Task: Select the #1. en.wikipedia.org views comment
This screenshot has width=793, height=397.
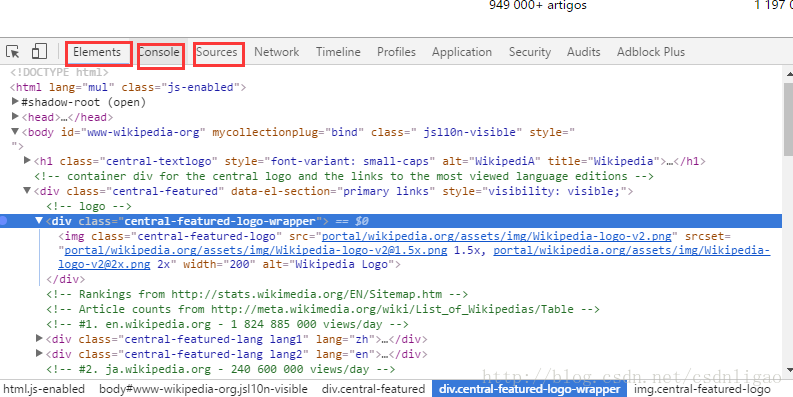Action: pos(227,324)
